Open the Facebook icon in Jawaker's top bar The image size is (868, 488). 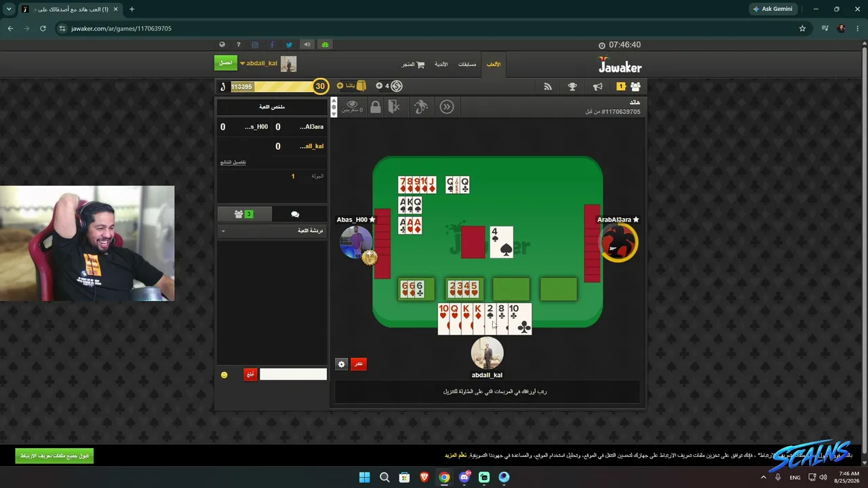272,45
